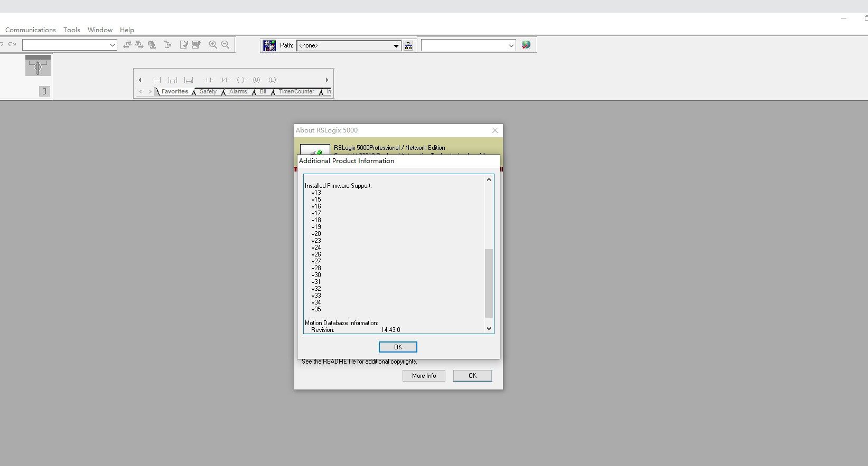Open the Path dropdown showing <none>

tap(396, 46)
